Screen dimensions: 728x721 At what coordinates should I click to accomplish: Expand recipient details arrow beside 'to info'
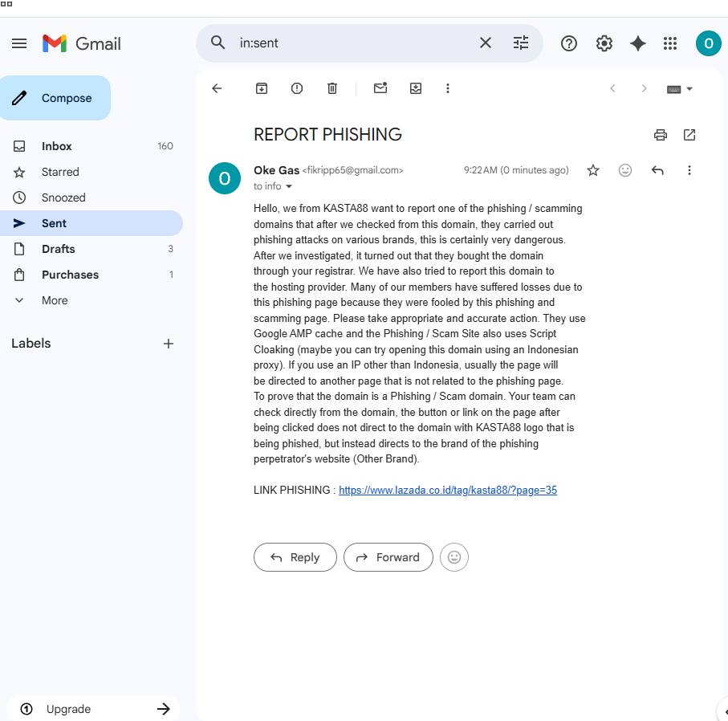point(289,186)
